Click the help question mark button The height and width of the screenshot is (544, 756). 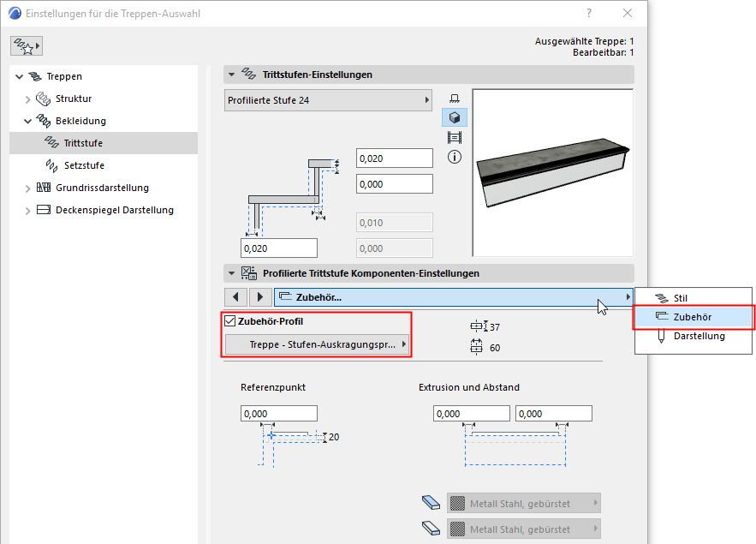point(589,13)
